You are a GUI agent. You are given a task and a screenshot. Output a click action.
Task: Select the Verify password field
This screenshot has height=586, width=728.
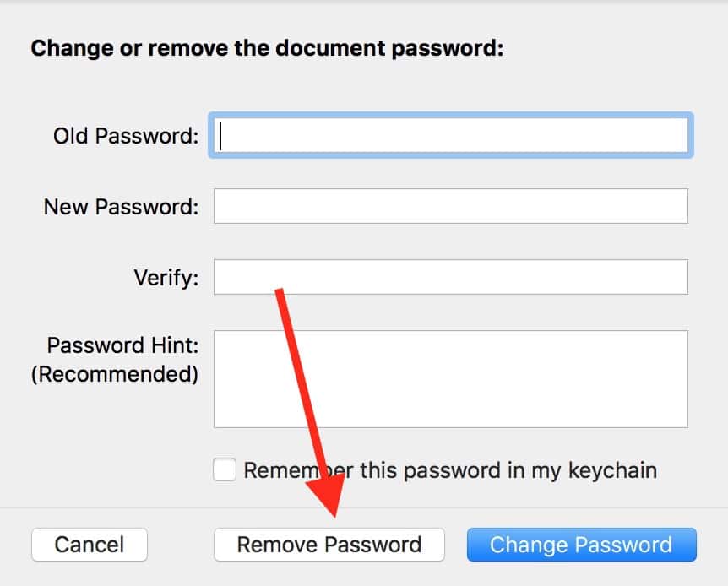(450, 277)
